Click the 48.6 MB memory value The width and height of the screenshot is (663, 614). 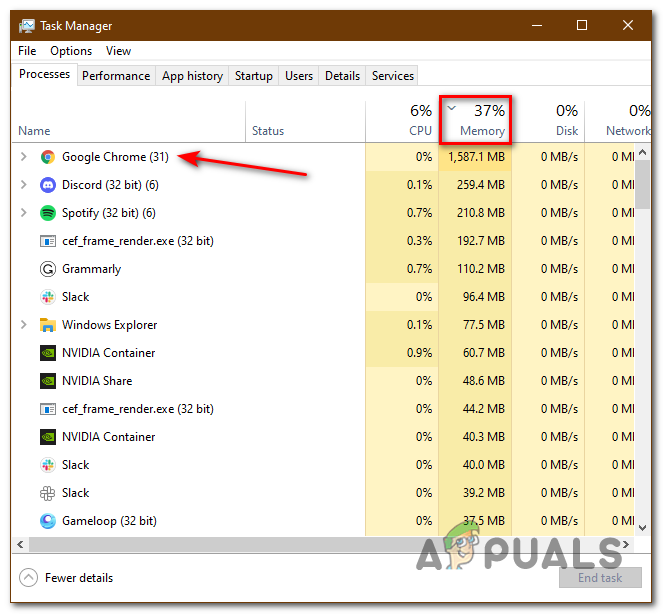click(x=484, y=381)
